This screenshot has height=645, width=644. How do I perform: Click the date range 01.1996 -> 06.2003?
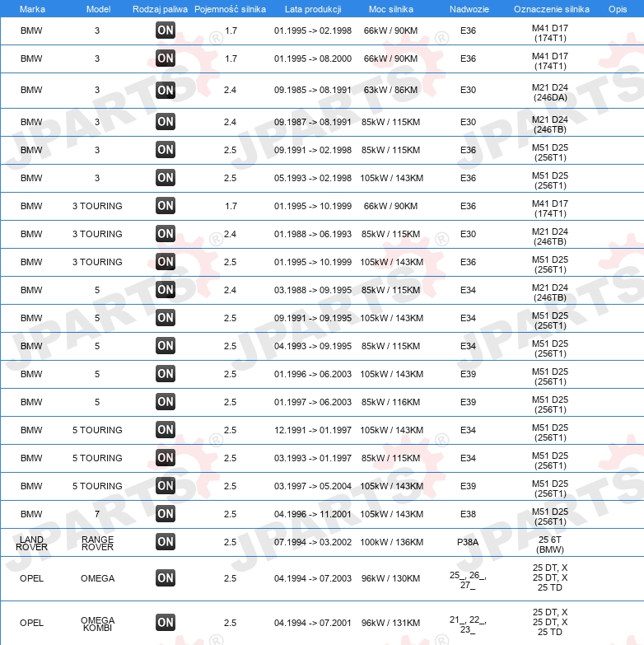coord(313,374)
